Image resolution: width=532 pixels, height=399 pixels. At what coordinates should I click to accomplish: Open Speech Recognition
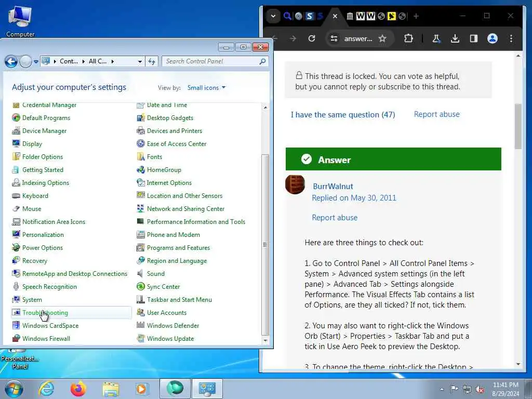49,287
